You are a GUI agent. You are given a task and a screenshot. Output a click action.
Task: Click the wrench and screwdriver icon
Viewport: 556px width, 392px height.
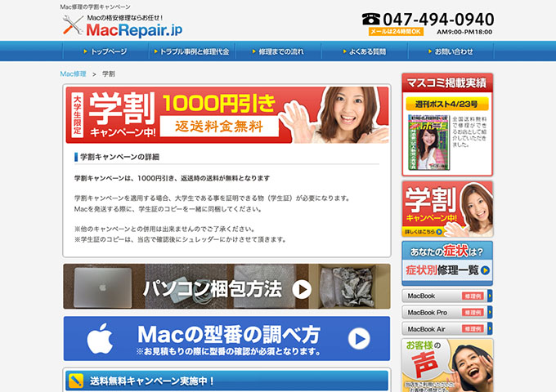tap(73, 26)
